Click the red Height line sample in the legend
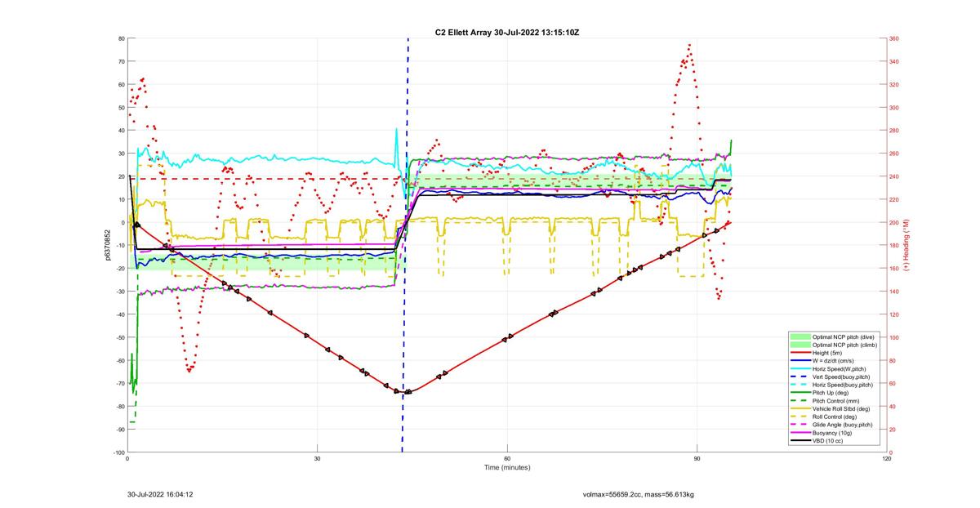980x508 pixels. tap(800, 353)
